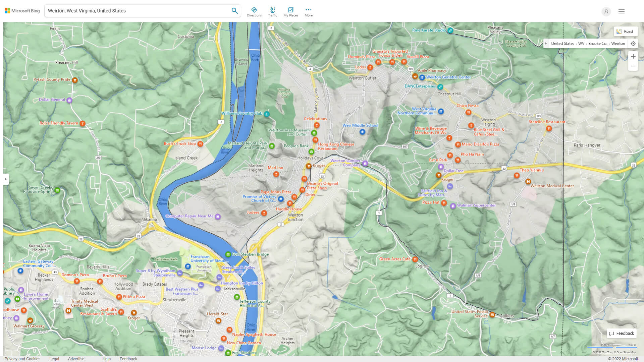644x362 pixels.
Task: Expand the left side panel arrow
Action: click(6, 179)
